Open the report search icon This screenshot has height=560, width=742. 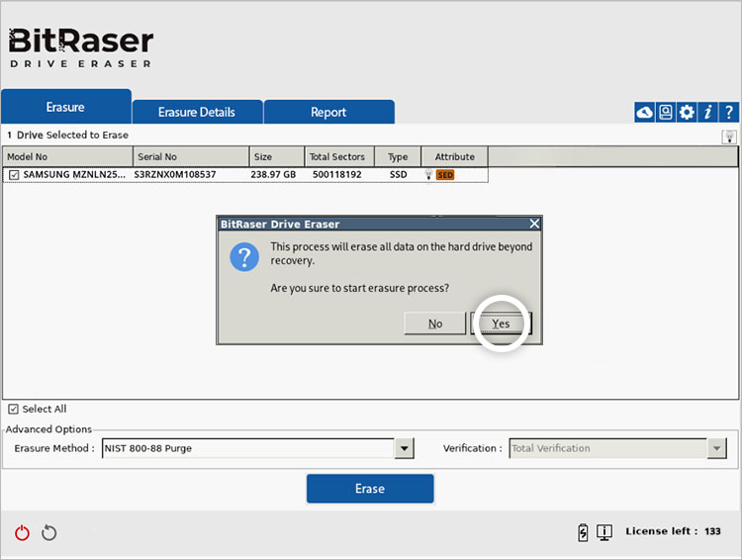coord(666,113)
